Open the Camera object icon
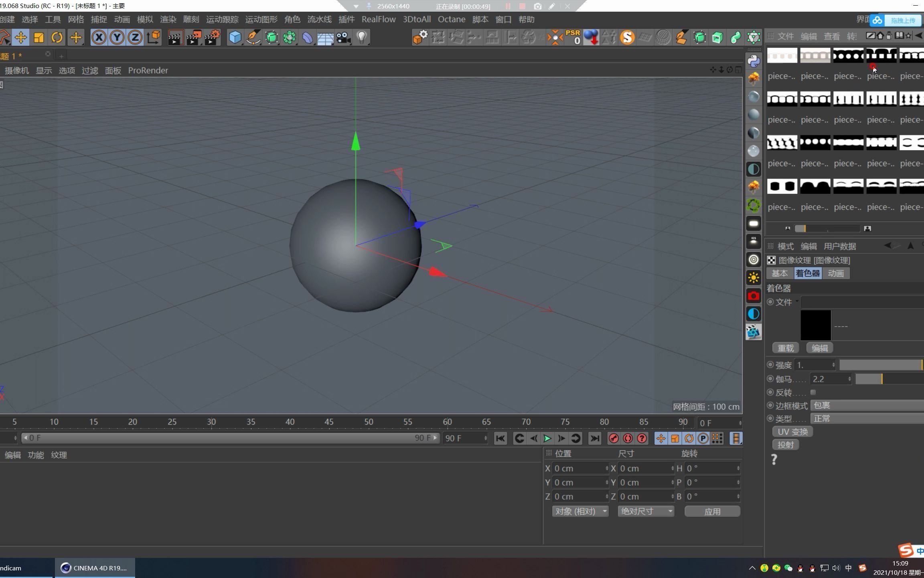Viewport: 924px width, 578px height. pos(343,37)
